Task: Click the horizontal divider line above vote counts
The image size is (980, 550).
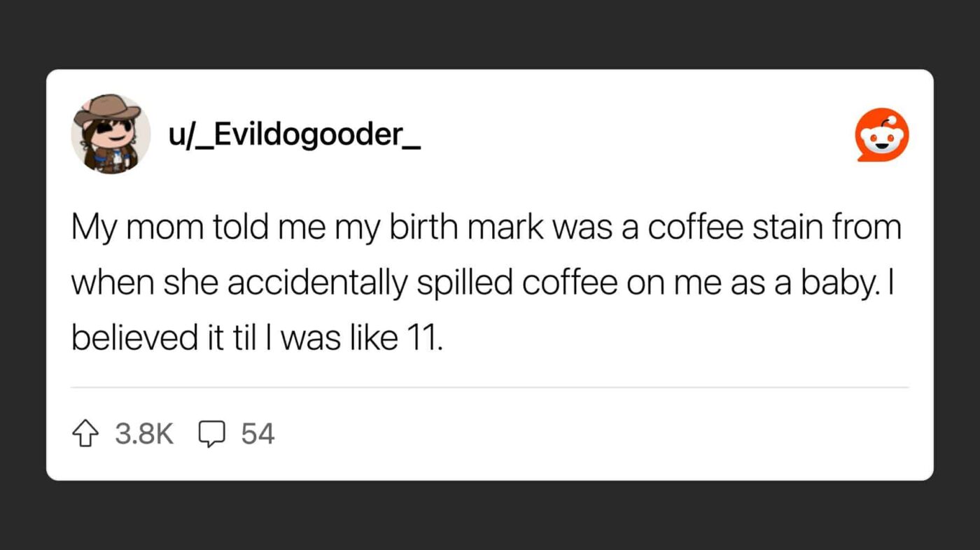Action: [489, 387]
